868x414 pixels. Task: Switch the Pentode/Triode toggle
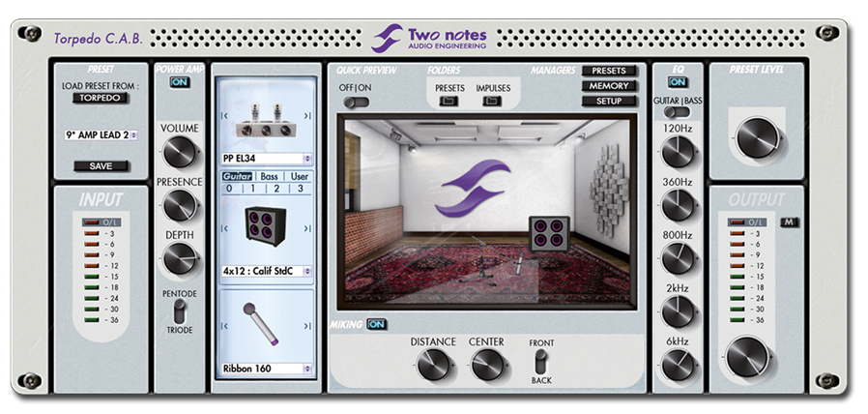pyautogui.click(x=179, y=310)
